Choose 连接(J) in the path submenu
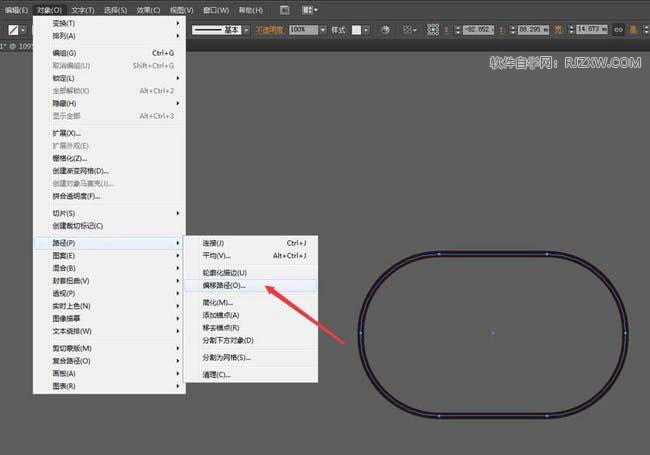 [x=251, y=243]
